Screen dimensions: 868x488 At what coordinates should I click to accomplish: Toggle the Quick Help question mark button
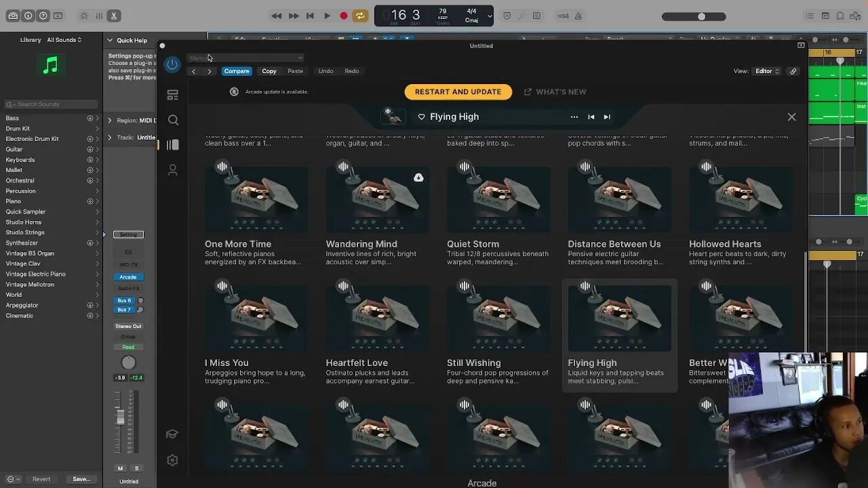click(x=43, y=16)
